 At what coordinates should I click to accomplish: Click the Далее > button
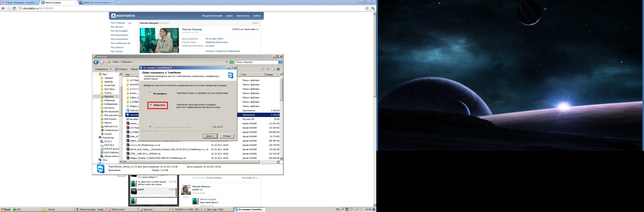[x=210, y=136]
